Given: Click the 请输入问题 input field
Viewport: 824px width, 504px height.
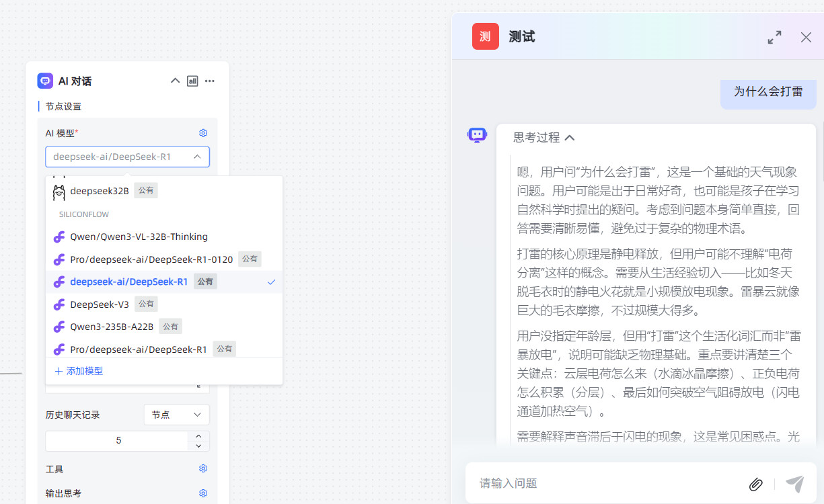Looking at the screenshot, I should click(x=605, y=483).
